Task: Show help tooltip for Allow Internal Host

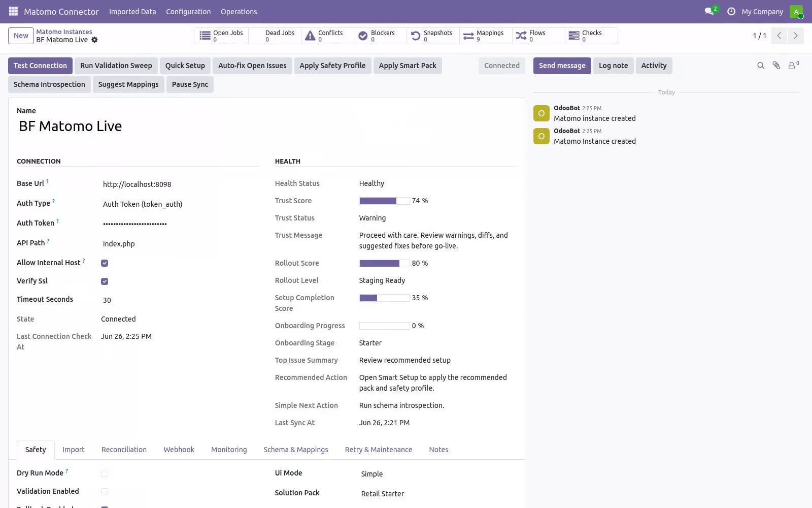Action: (84, 260)
